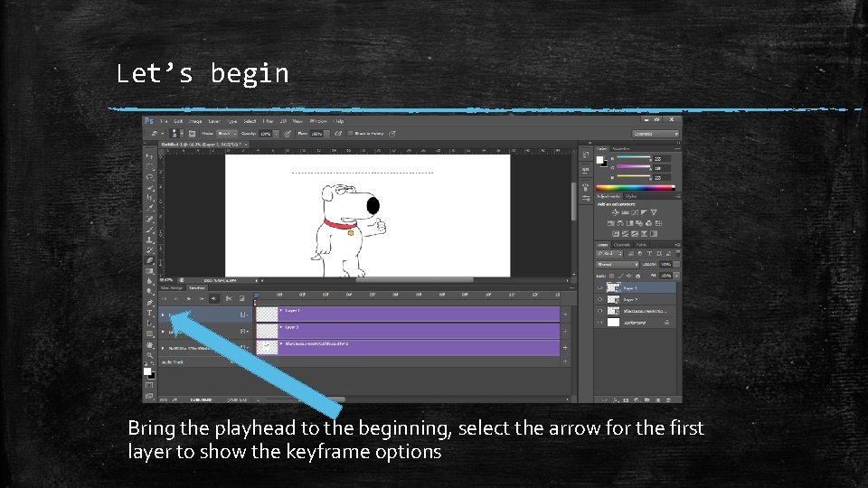Open the eraser Mode dropdown
The width and height of the screenshot is (868, 488).
point(227,134)
